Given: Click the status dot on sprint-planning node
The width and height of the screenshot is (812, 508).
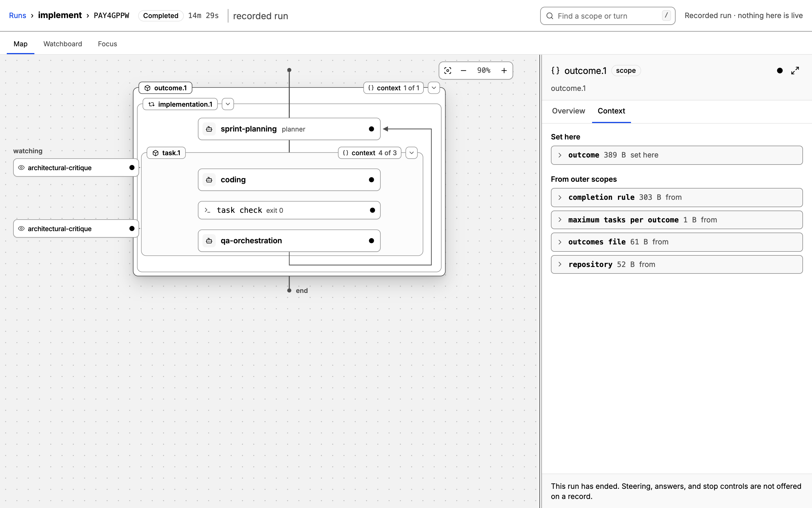Looking at the screenshot, I should (371, 129).
